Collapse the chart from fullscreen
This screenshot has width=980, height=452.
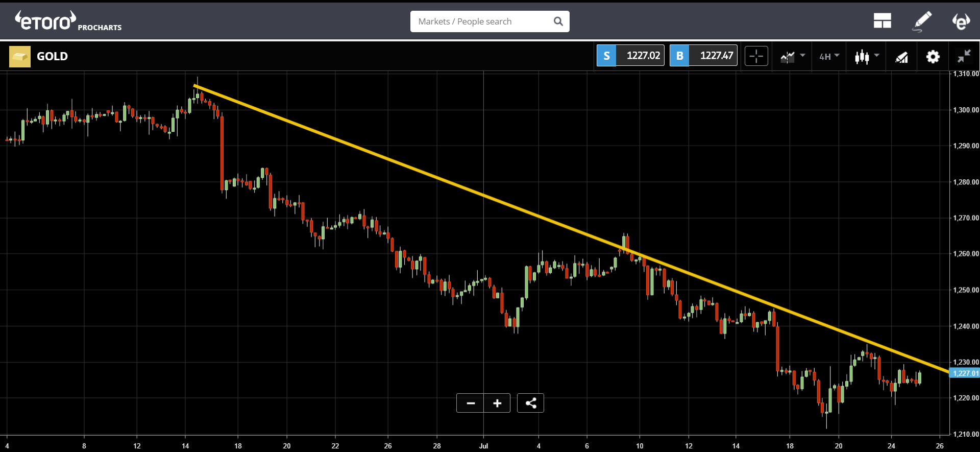[x=964, y=56]
